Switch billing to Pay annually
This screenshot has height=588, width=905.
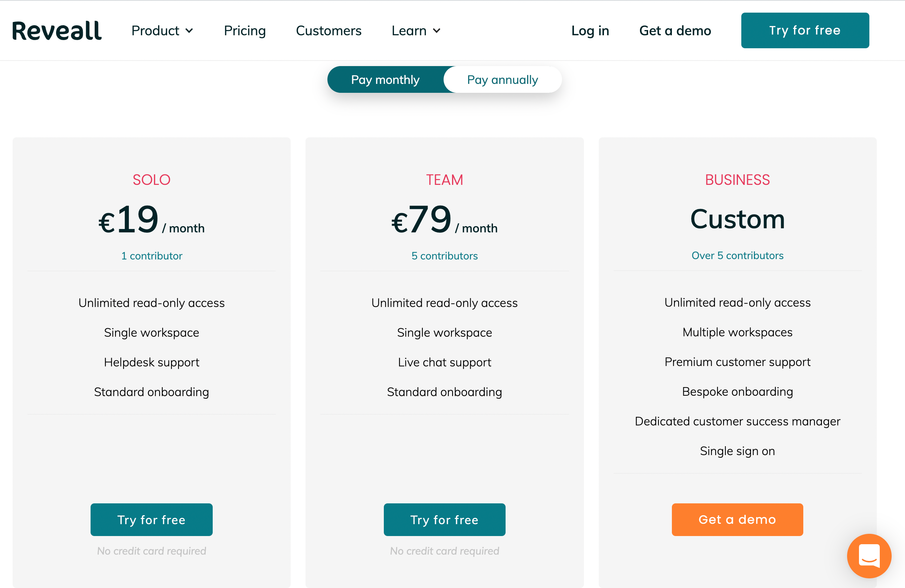click(x=502, y=79)
